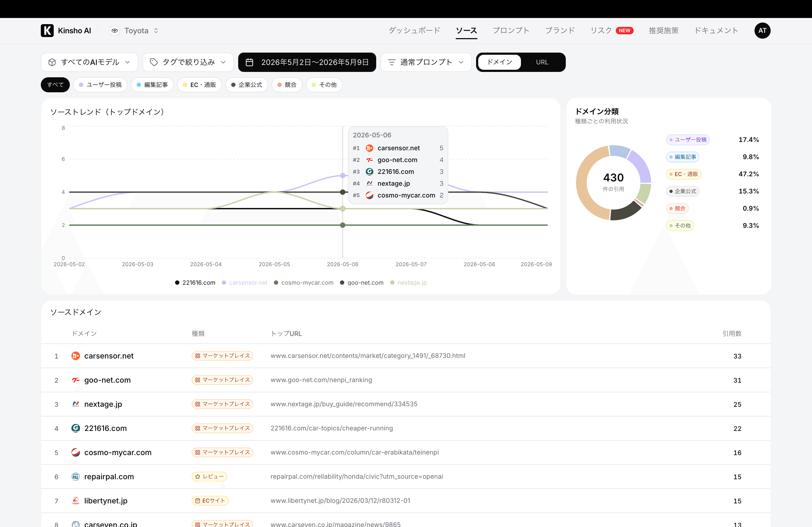Image resolution: width=812 pixels, height=527 pixels.
Task: Go to 推奨施策 tab
Action: click(664, 30)
